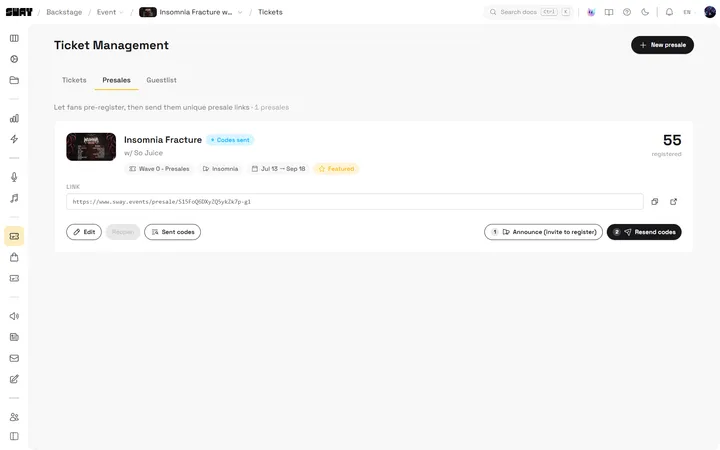The image size is (720, 450).
Task: Click the Codes sent status badge
Action: (230, 140)
